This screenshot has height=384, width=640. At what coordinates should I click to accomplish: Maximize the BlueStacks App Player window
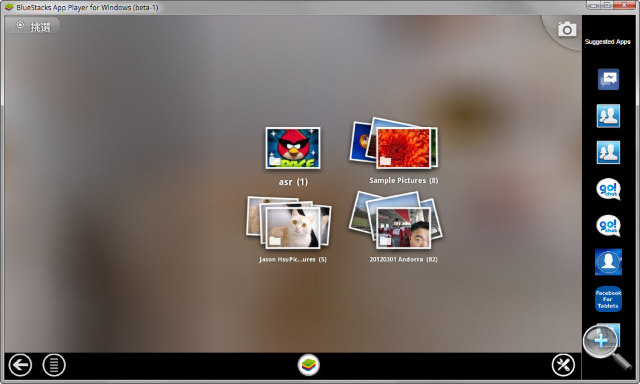coord(607,5)
